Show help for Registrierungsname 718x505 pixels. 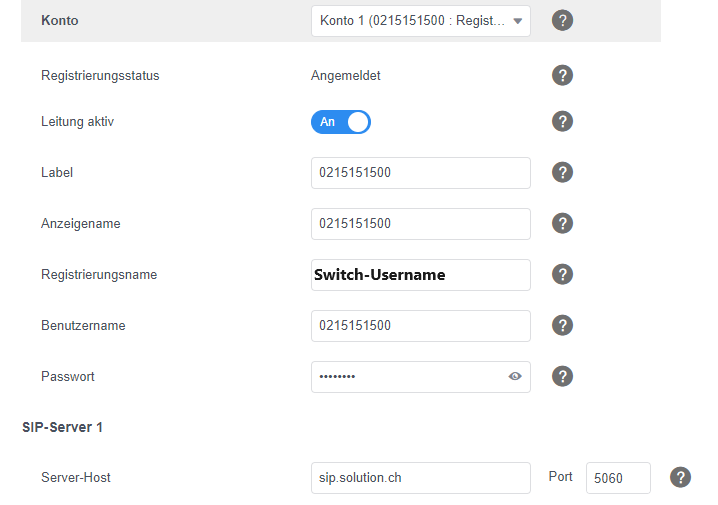(562, 274)
